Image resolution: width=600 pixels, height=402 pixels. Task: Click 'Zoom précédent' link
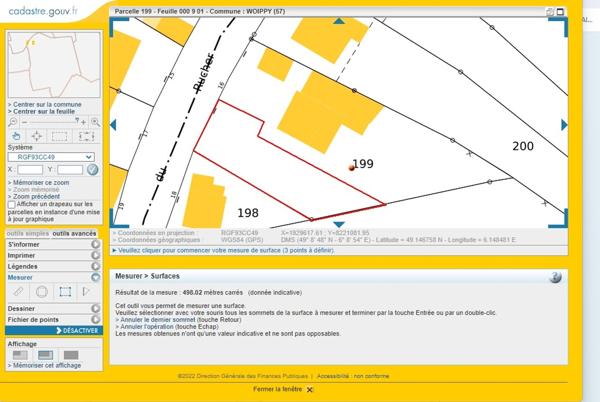[x=34, y=196]
